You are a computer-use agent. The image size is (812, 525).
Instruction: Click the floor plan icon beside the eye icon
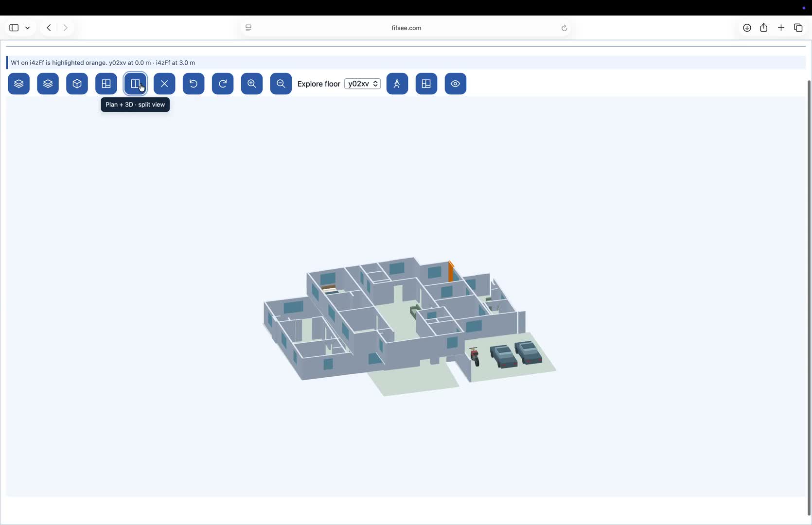tap(426, 84)
